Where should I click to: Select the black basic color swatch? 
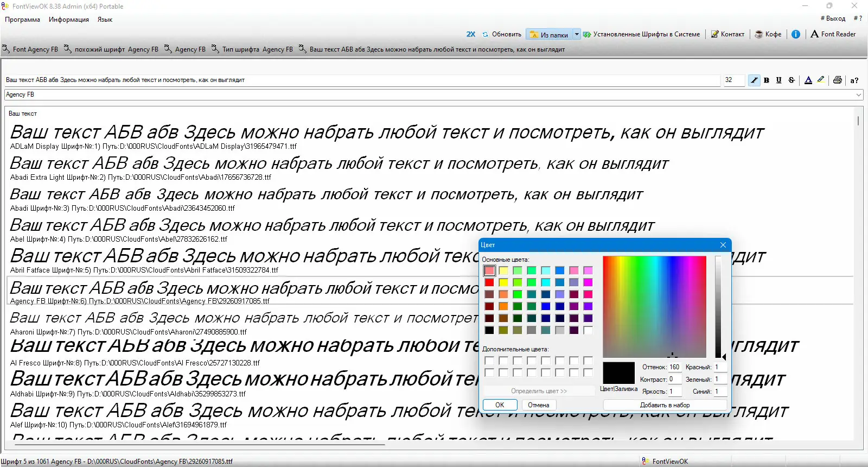coord(489,330)
